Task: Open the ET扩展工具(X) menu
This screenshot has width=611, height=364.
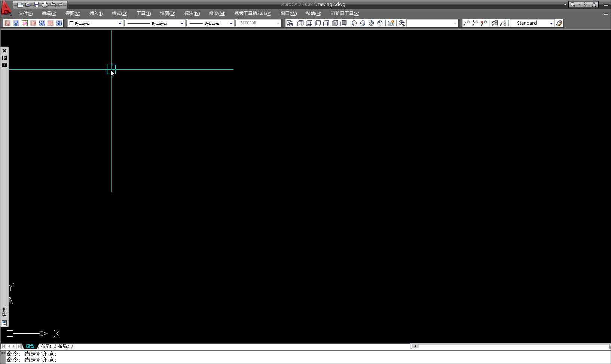Action: click(x=345, y=13)
